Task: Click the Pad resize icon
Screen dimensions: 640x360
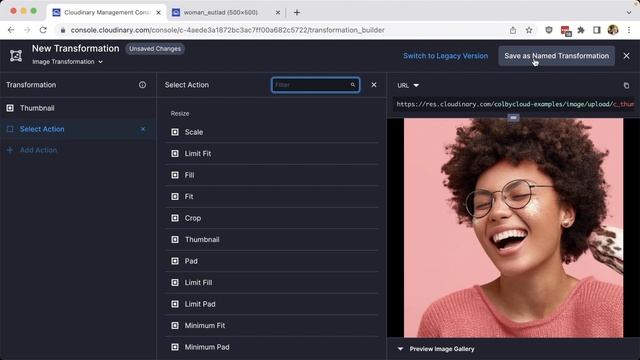Action: pyautogui.click(x=175, y=261)
